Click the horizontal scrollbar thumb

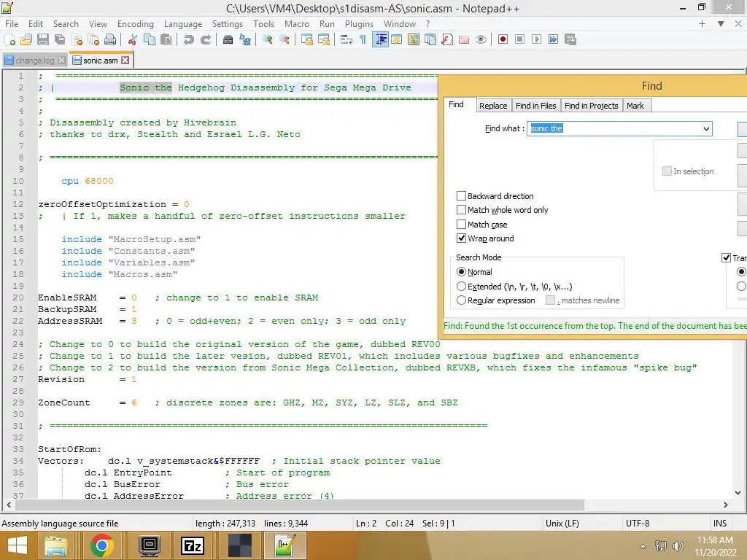[x=300, y=505]
